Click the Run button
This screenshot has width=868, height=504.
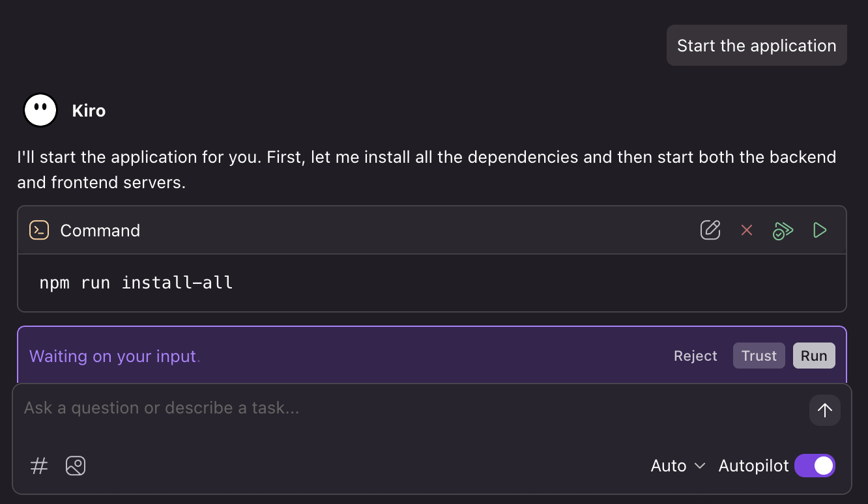click(814, 356)
